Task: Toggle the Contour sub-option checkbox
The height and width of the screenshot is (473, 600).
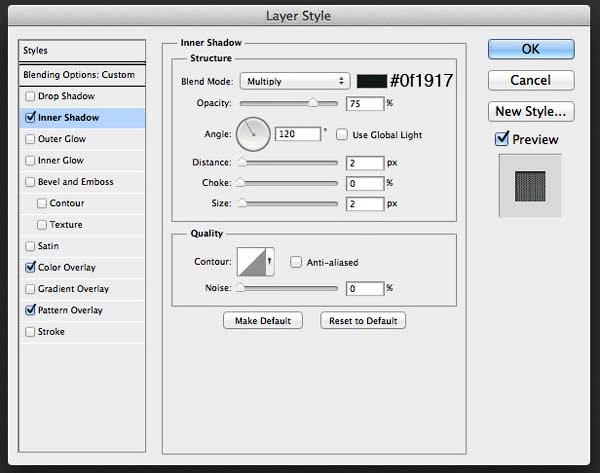Action: 42,203
